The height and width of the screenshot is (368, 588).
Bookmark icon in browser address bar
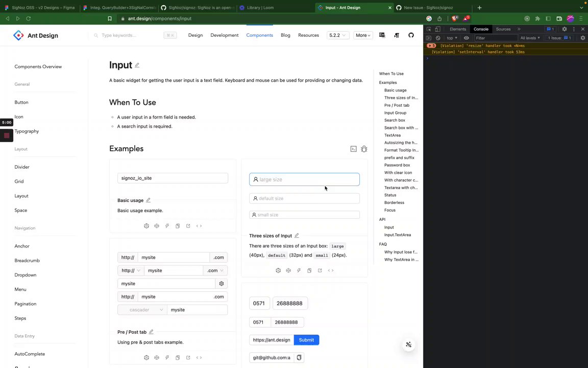tap(110, 18)
